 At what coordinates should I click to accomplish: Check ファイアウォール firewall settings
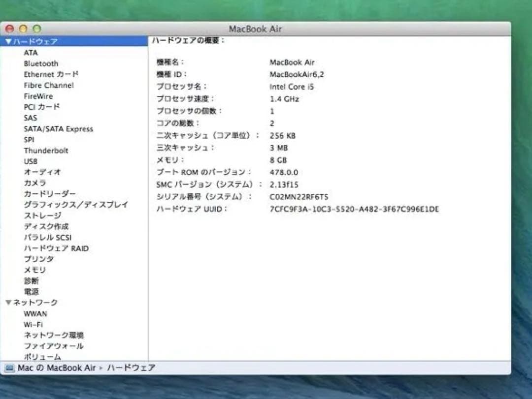click(x=54, y=346)
